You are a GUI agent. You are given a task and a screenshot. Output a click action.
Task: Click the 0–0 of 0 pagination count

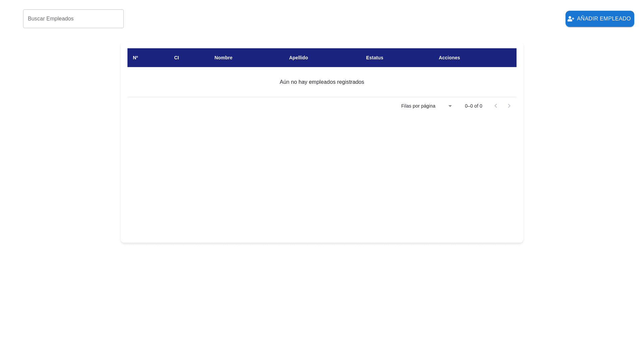tap(473, 106)
